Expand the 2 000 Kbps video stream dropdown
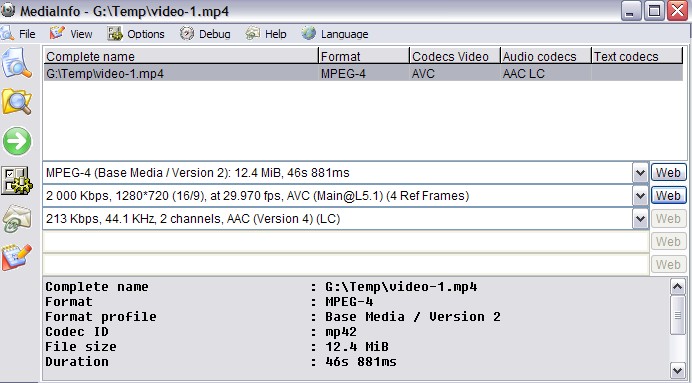 click(x=640, y=196)
